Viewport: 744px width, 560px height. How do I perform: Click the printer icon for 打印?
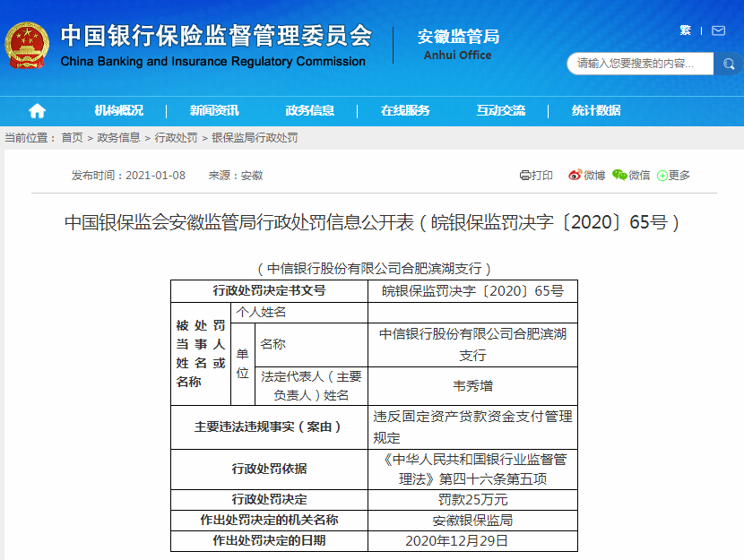click(524, 176)
